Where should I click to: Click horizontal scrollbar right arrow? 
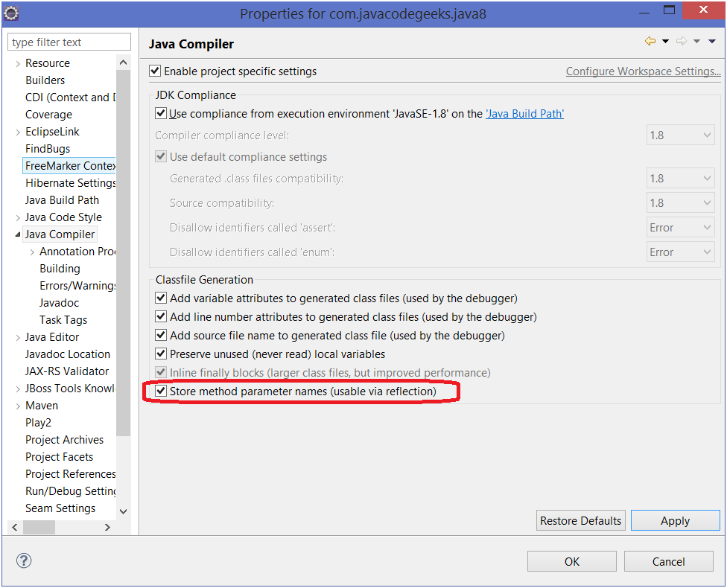click(107, 527)
